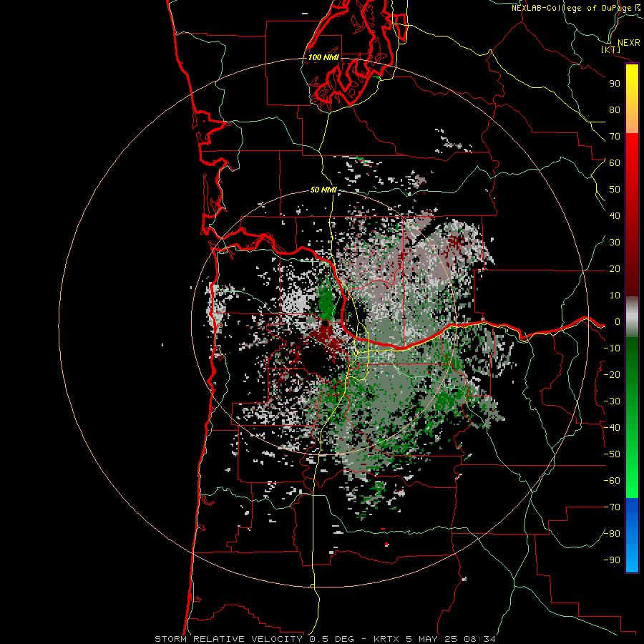The width and height of the screenshot is (644, 644).
Task: Click the "100 NMI" range ring label
Action: (x=323, y=57)
